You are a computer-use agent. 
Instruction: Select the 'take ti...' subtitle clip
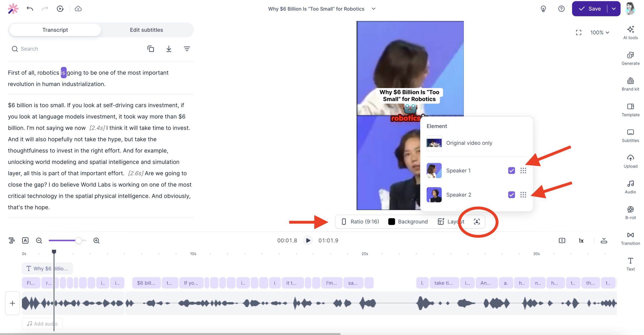click(x=444, y=283)
